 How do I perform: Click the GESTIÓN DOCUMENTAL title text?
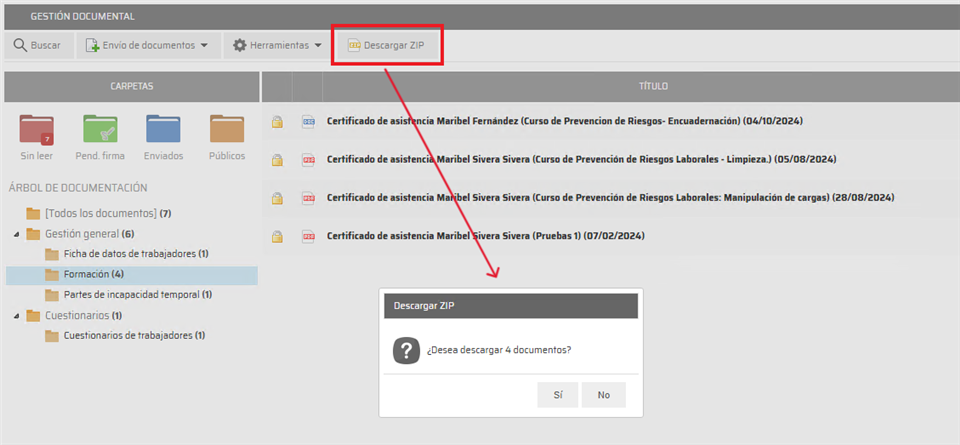[x=83, y=17]
